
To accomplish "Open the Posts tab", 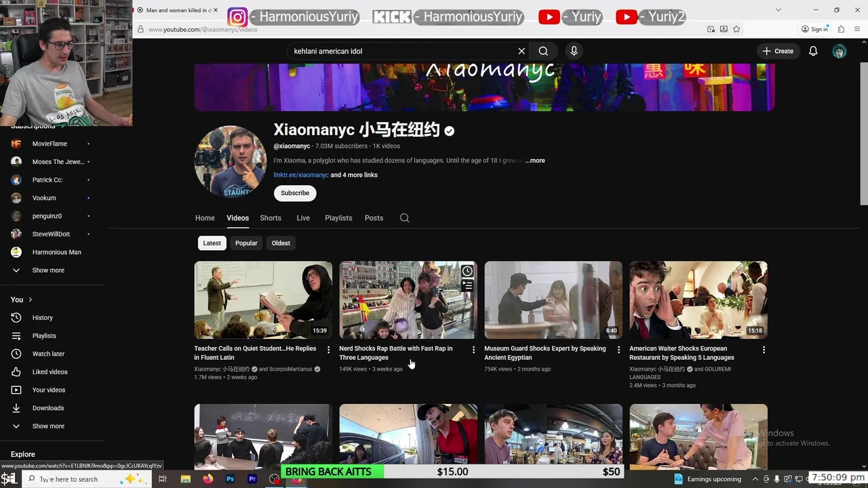I will [x=374, y=218].
